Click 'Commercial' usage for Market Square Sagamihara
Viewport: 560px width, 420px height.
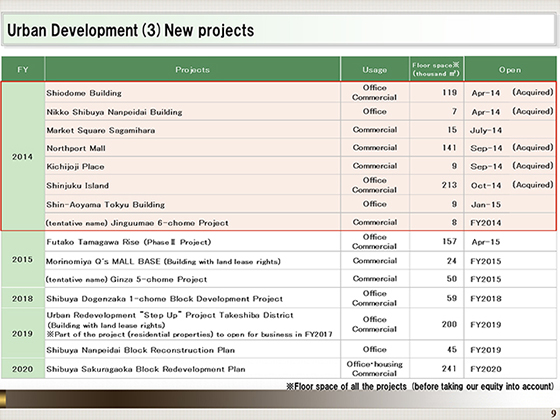point(375,130)
